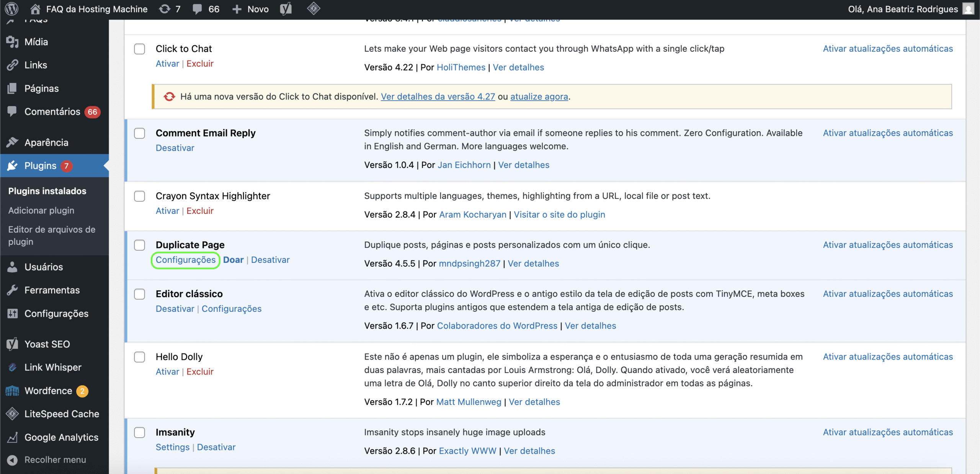Open the LiteSpeed diamond icon in the admin bar

click(314, 8)
